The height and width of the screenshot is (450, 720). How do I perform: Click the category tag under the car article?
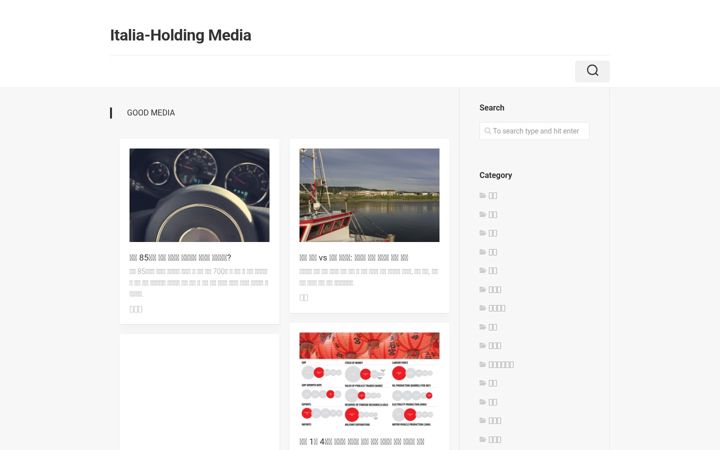pos(136,309)
